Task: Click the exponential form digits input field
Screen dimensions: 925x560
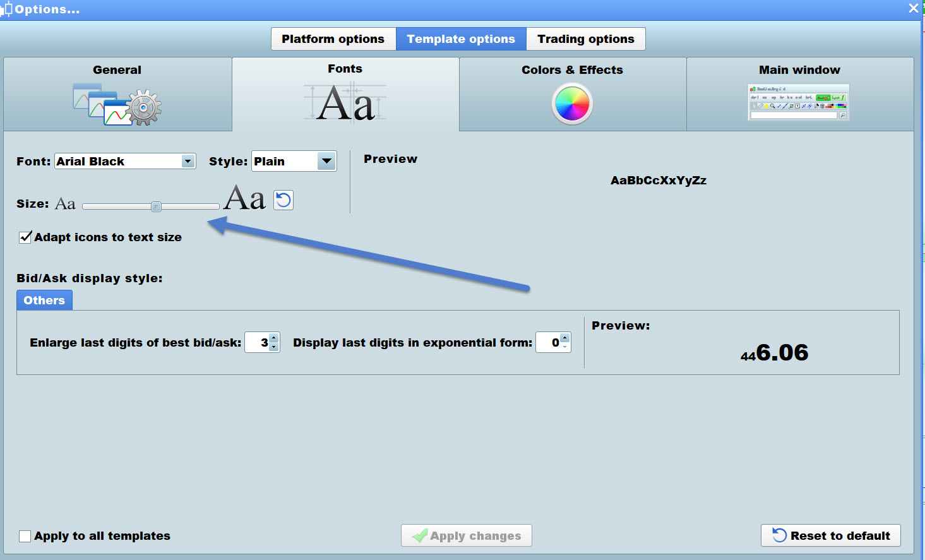Action: coord(548,342)
